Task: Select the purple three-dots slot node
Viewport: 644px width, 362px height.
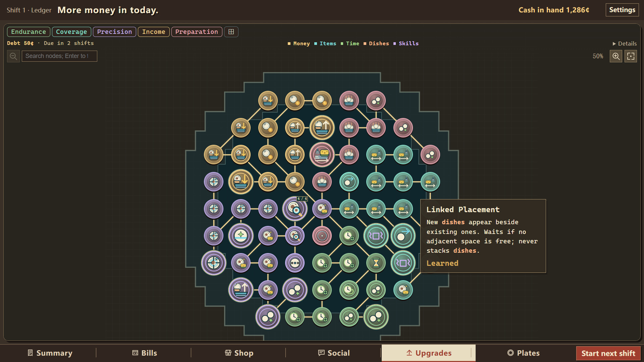Action: click(x=295, y=263)
